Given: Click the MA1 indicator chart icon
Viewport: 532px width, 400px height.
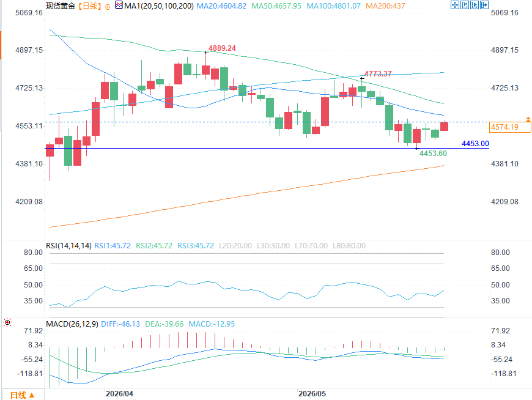Looking at the screenshot, I should point(119,5).
